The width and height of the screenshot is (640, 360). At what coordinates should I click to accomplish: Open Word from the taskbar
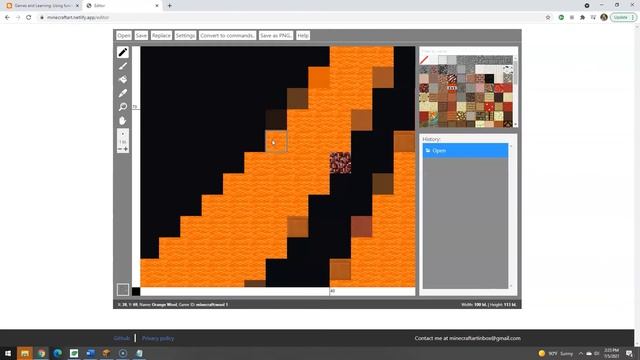90,353
